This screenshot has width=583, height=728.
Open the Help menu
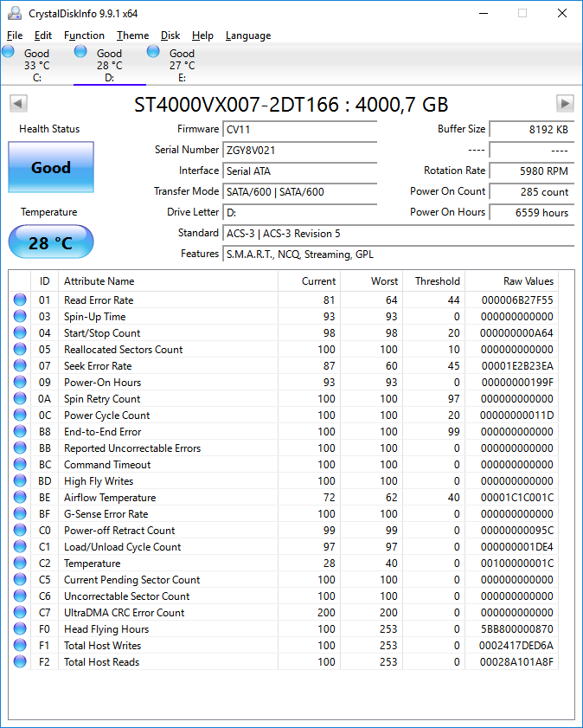pyautogui.click(x=202, y=35)
